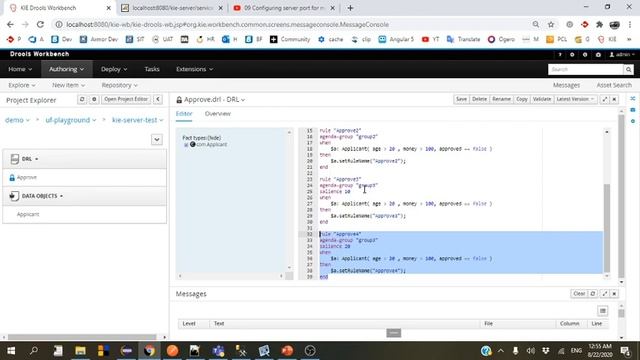
Task: Reload the browser page
Action: click(40, 24)
